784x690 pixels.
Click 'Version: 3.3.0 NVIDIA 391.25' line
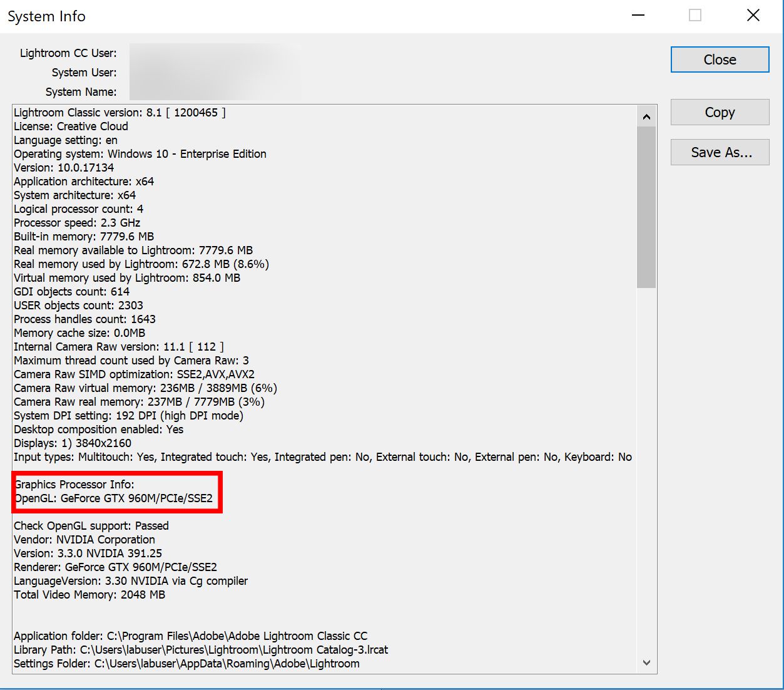[x=88, y=554]
